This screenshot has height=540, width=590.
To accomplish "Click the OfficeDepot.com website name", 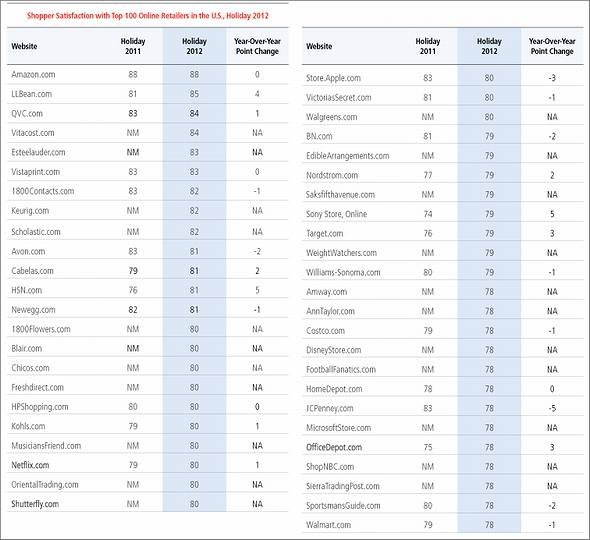I will [334, 447].
